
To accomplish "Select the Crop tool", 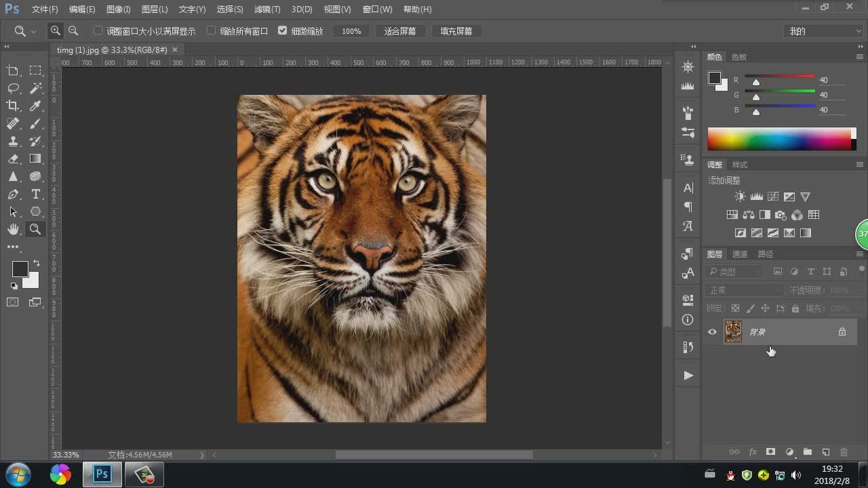I will point(13,106).
